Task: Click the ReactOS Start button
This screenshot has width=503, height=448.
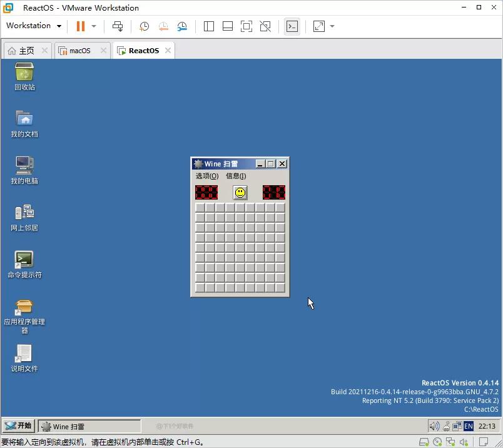Action: pos(18,426)
